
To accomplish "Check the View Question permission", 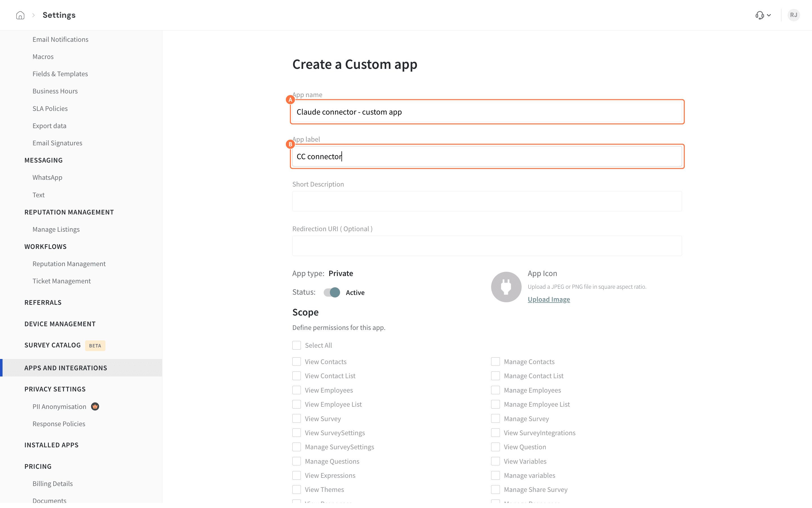I will coord(495,447).
